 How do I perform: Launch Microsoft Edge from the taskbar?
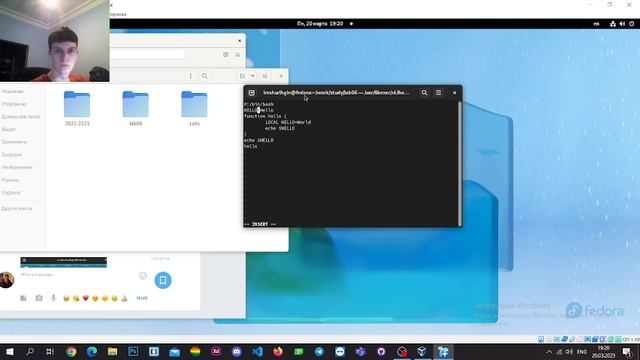pyautogui.click(x=92, y=351)
